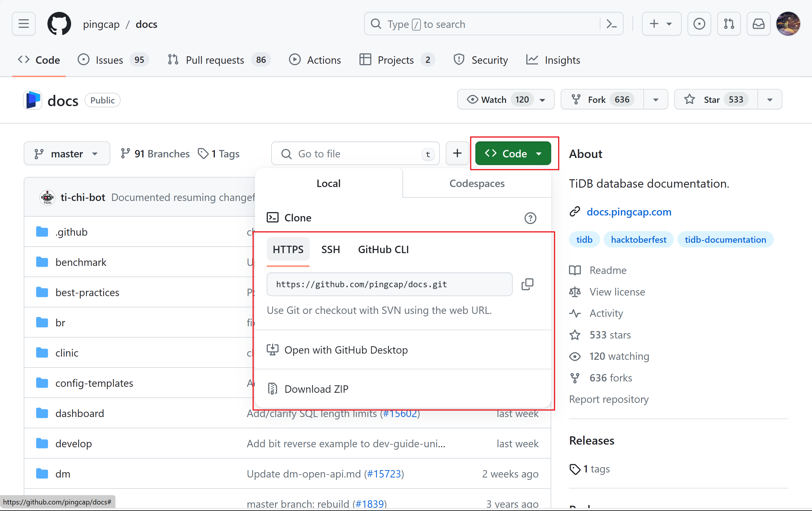Open the Security tab

pos(480,60)
